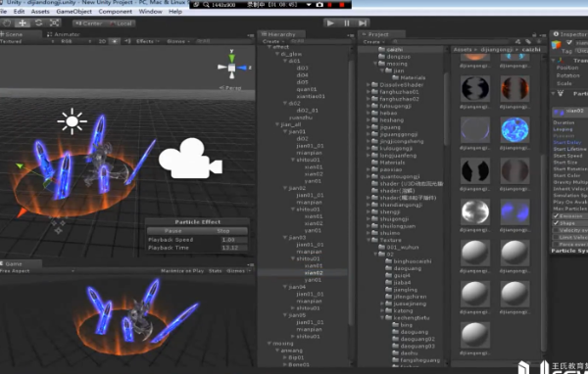The image size is (588, 374).
Task: Click the Playback Speed value field
Action: [x=234, y=240]
